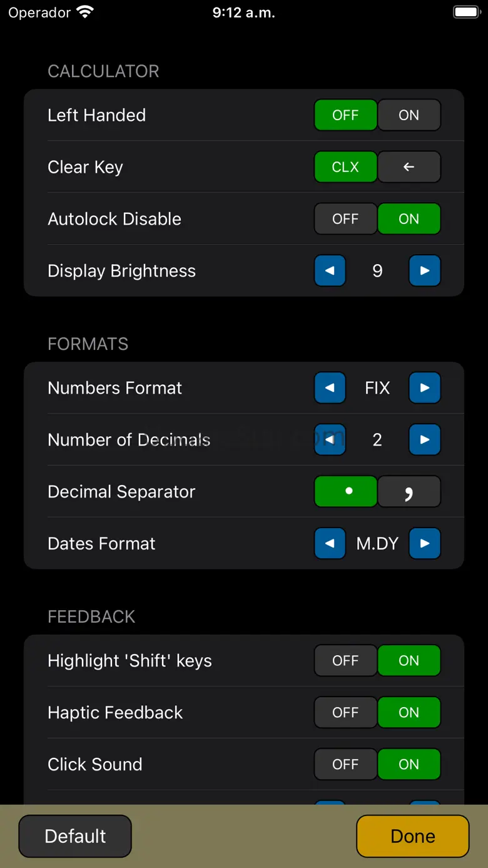
Task: Turn Haptic Feedback OFF
Action: (x=345, y=712)
